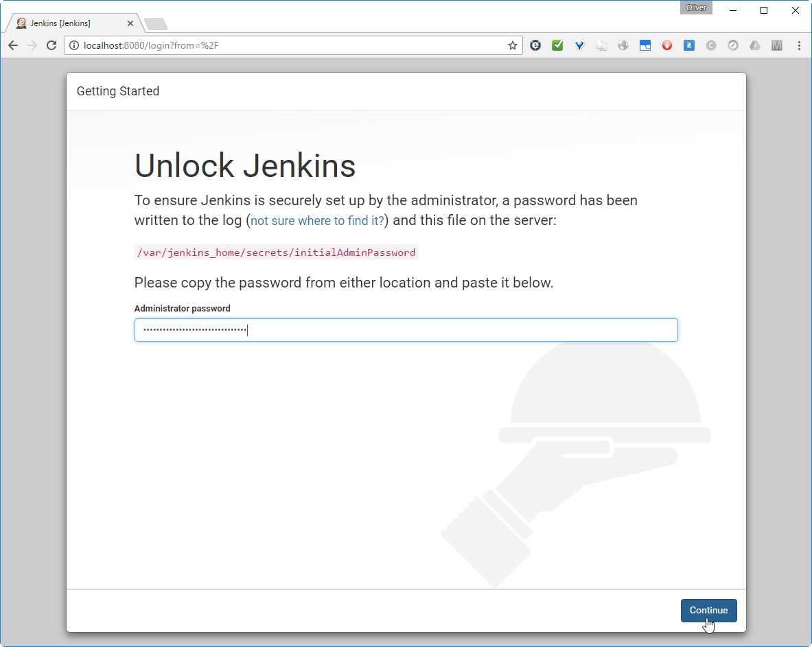
Task: Click the red hand extension icon
Action: click(x=667, y=45)
